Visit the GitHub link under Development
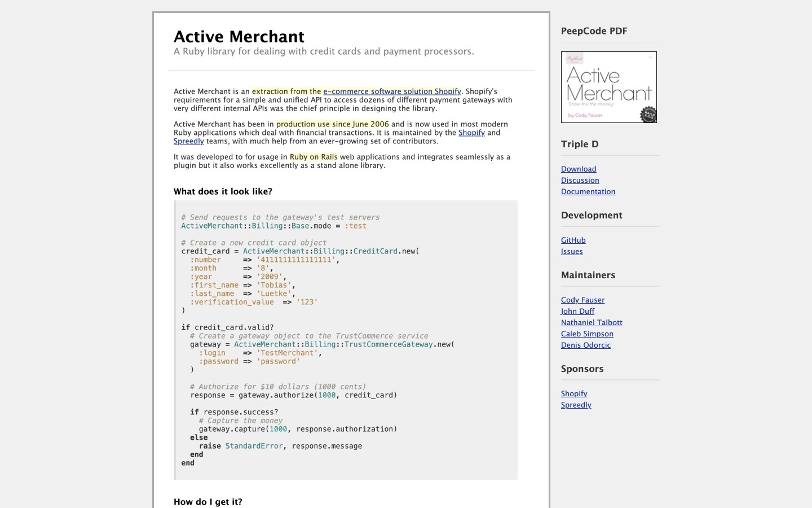812x508 pixels. [573, 240]
